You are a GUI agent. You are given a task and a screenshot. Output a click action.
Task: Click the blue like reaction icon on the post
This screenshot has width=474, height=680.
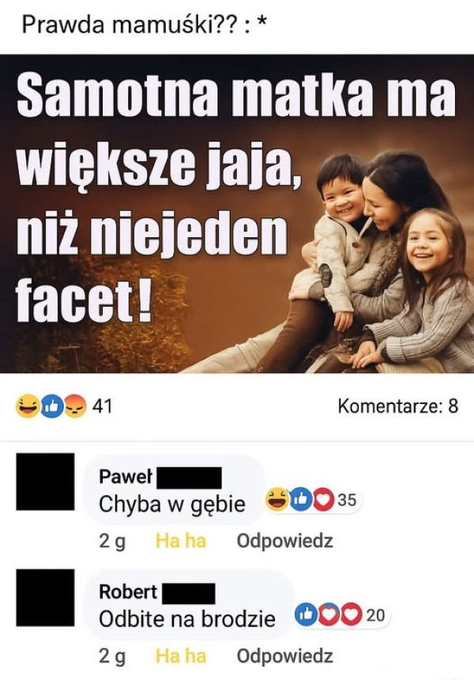(x=51, y=406)
